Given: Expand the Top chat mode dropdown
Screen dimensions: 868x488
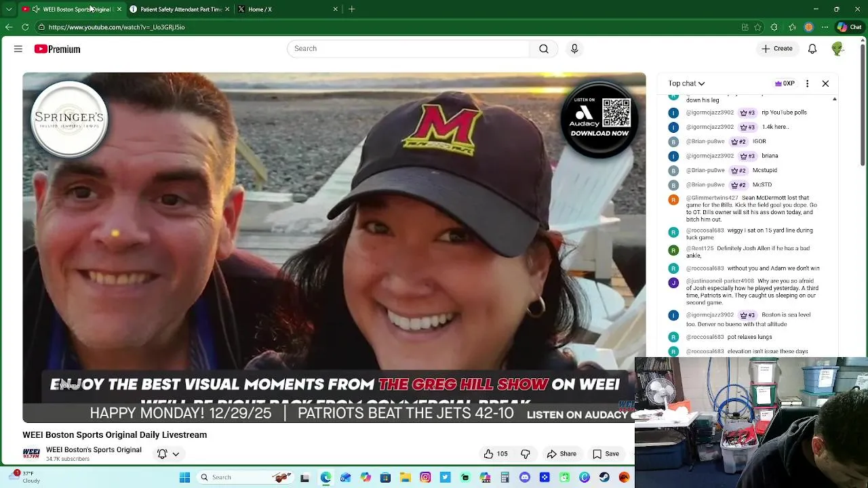Looking at the screenshot, I should 686,83.
